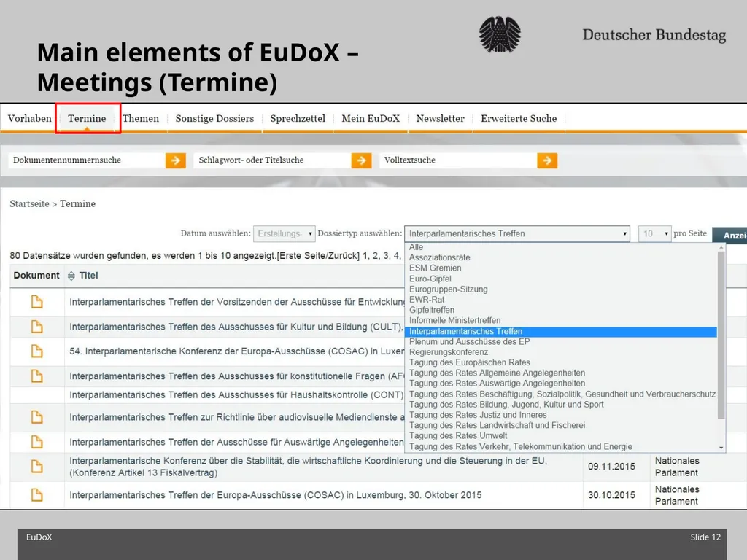Click the Anzeigen button beside pro Seite
747x560 pixels.
[x=729, y=236]
